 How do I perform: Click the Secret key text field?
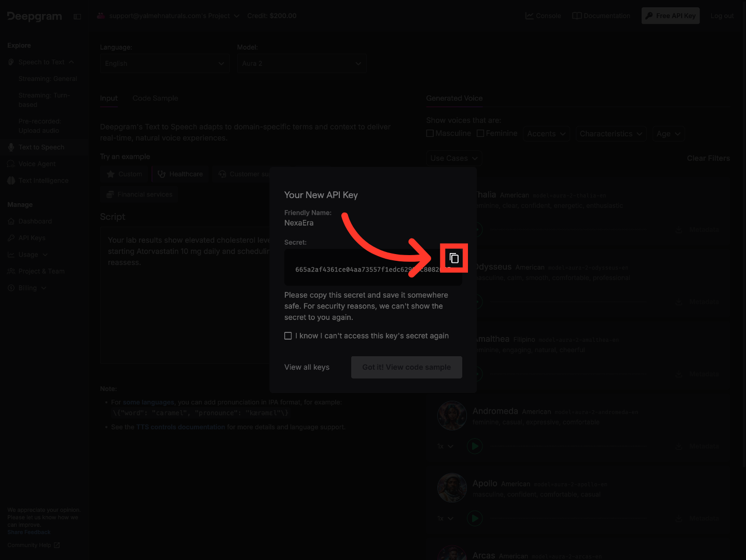tap(373, 267)
